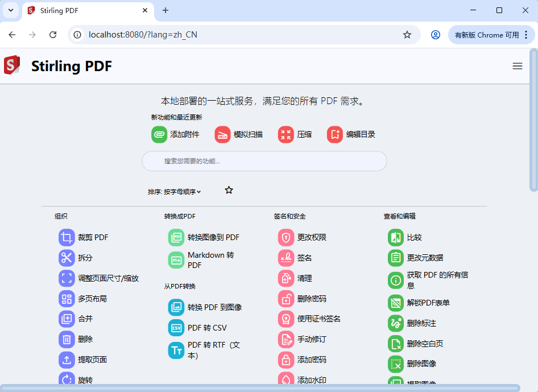Open the 删除空白页 icon
Viewport: 538px width, 392px height.
[396, 344]
